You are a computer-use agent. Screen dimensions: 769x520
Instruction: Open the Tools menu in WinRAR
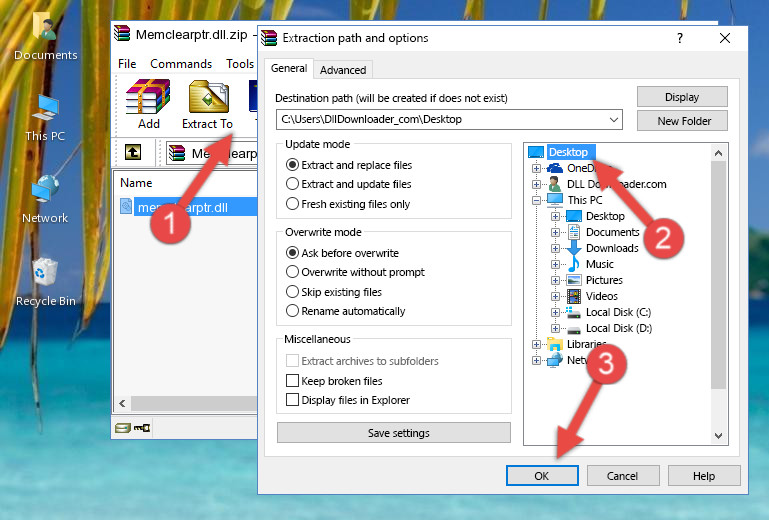(x=240, y=64)
